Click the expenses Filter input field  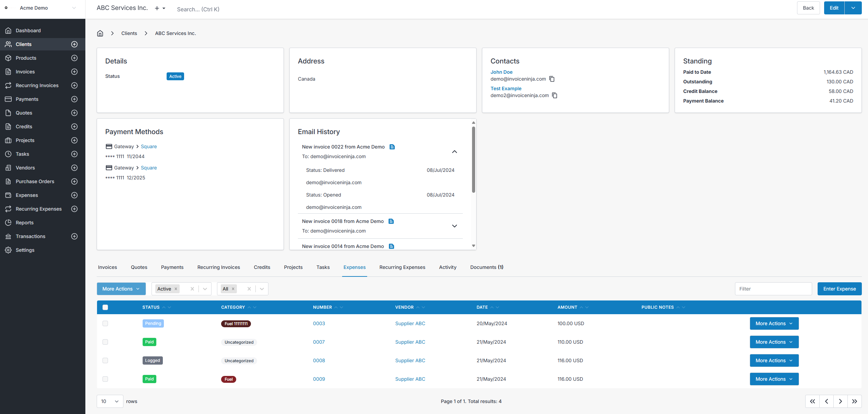773,289
